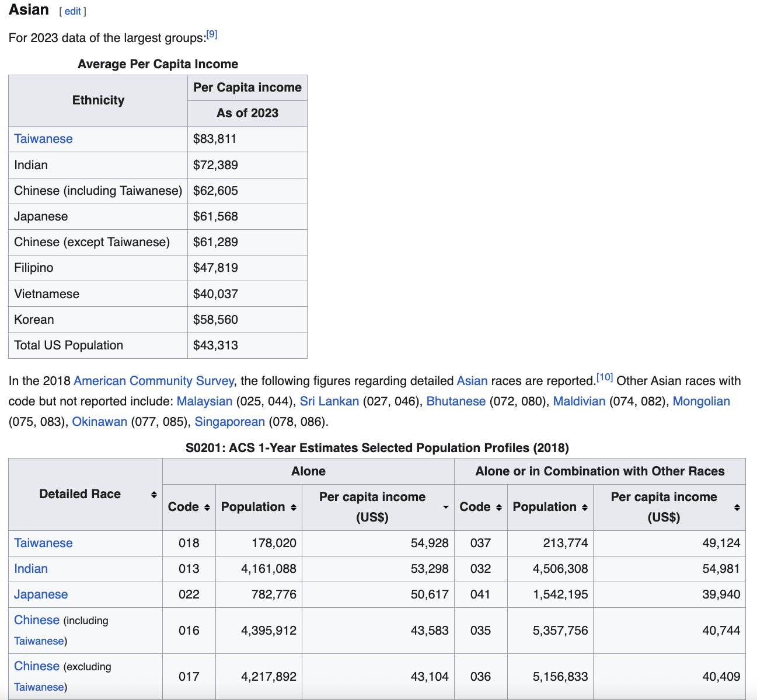Select Average Per Capita Income caption

click(x=158, y=64)
